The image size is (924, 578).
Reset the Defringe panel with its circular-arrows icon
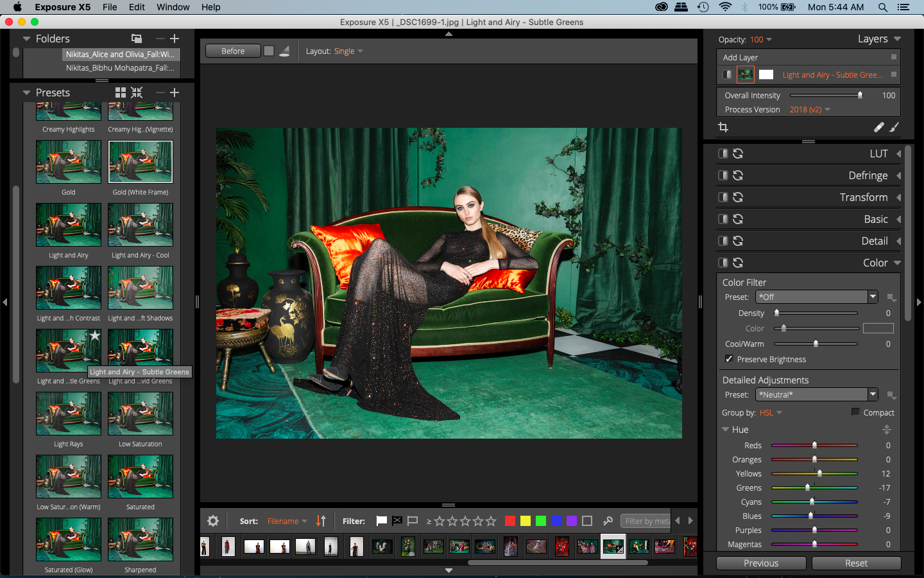point(738,175)
